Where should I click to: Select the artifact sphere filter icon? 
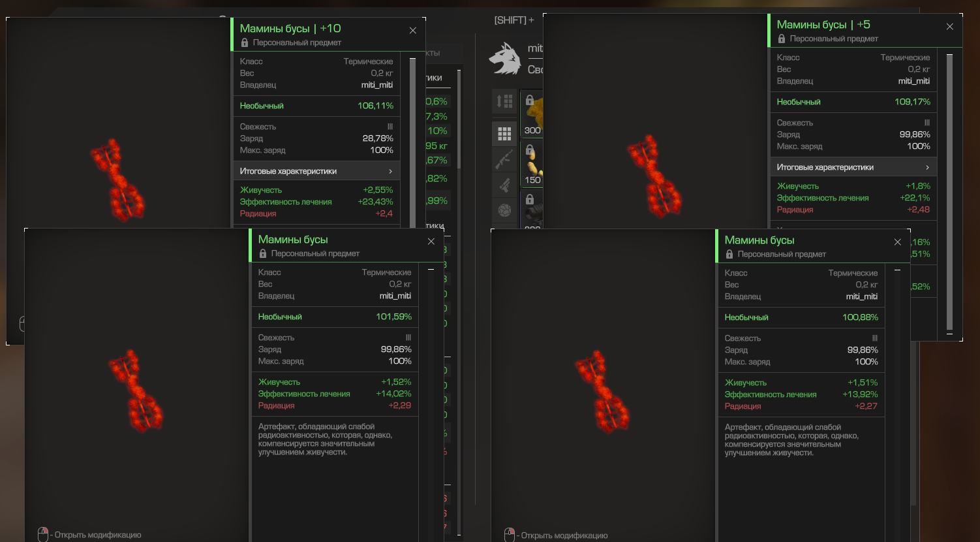coord(504,210)
